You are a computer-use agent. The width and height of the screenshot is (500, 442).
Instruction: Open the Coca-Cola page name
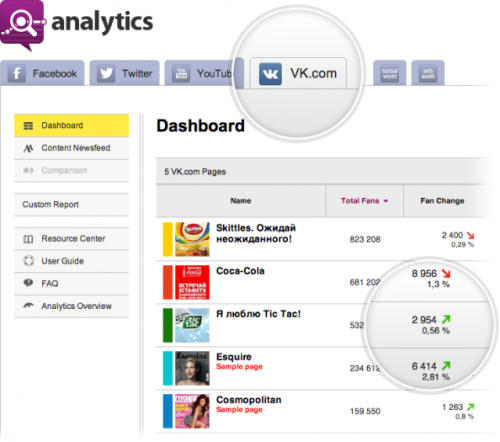[x=240, y=271]
